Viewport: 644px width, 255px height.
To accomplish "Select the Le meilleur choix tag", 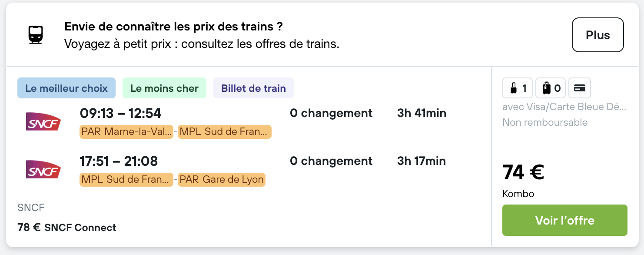I will [66, 88].
